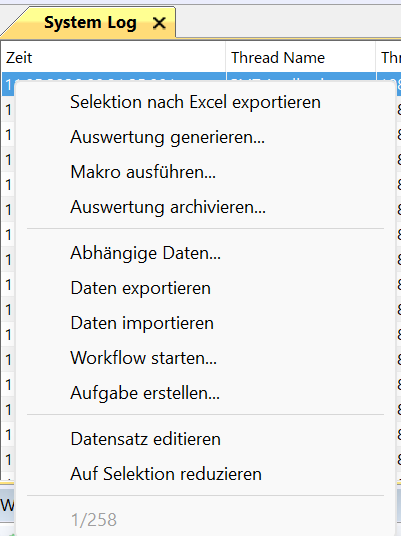Viewport: 401px width, 536px height.
Task: Choose Selektion nach Excel exportieren
Action: click(x=205, y=102)
